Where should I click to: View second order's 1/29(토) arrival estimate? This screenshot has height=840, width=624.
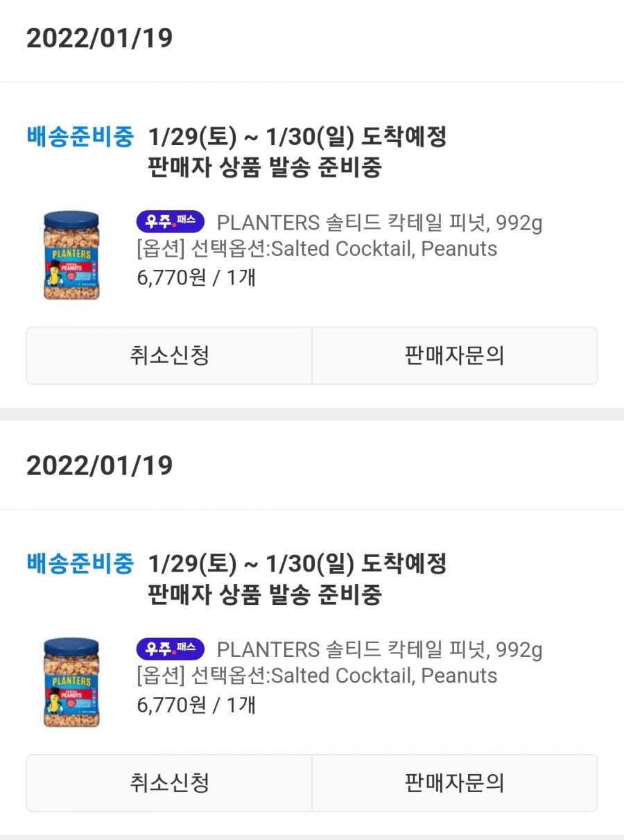tap(297, 565)
